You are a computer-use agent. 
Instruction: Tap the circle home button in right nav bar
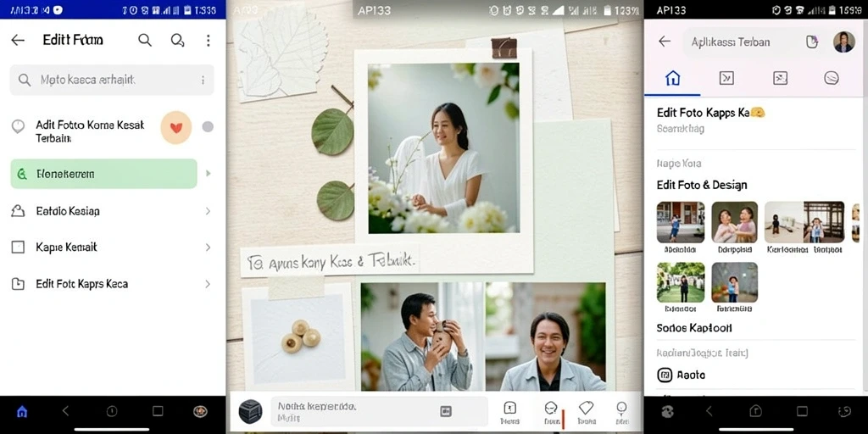tap(755, 411)
